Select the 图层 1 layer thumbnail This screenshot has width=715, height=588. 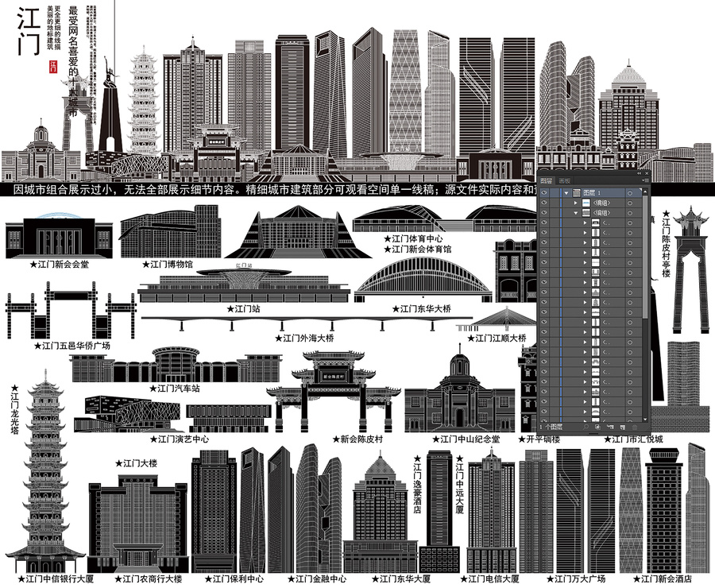(577, 193)
